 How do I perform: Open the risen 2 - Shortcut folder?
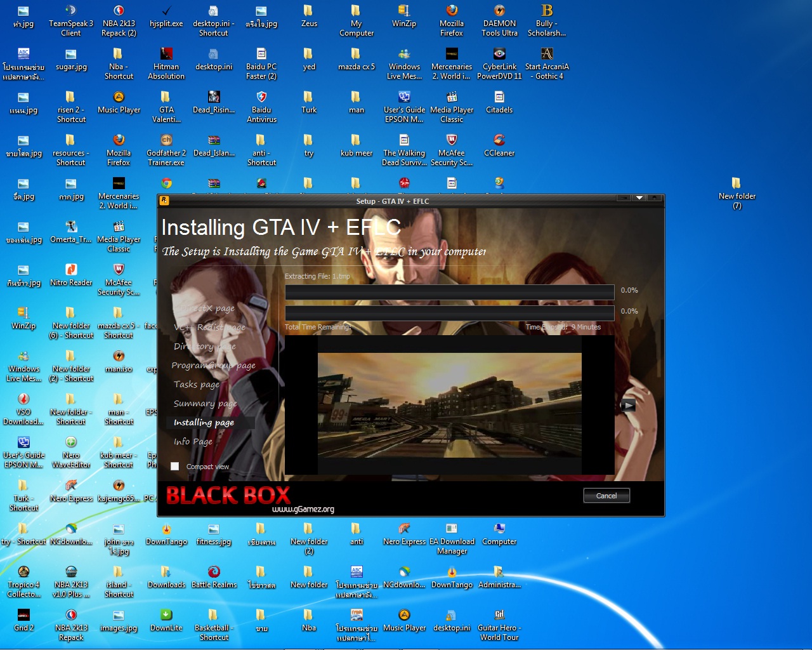pos(71,107)
